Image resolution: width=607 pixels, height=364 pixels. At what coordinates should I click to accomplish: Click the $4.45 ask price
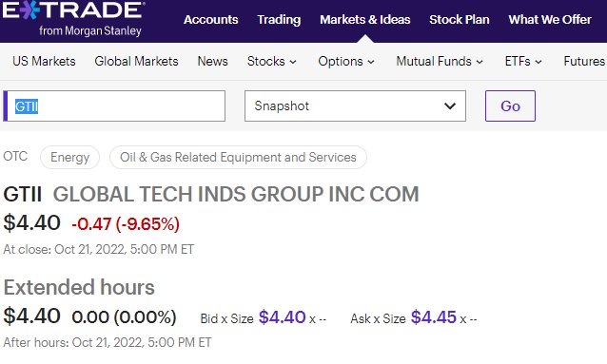(434, 317)
